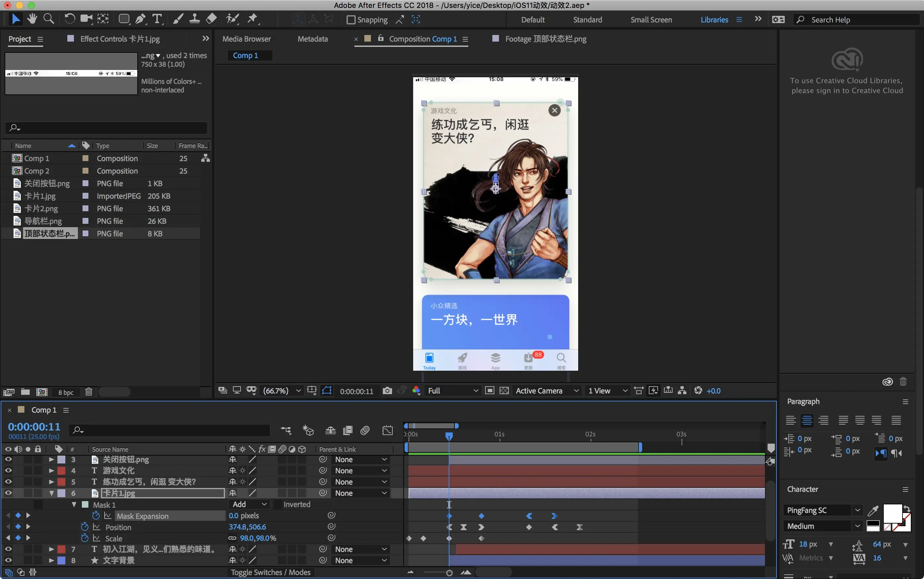Choose the Horizontal Type tool
Viewport: 924px width, 579px height.
click(x=157, y=19)
